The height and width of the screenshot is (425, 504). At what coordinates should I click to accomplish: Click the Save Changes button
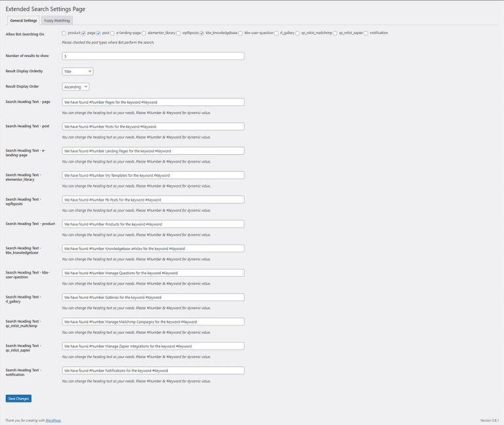[x=18, y=398]
